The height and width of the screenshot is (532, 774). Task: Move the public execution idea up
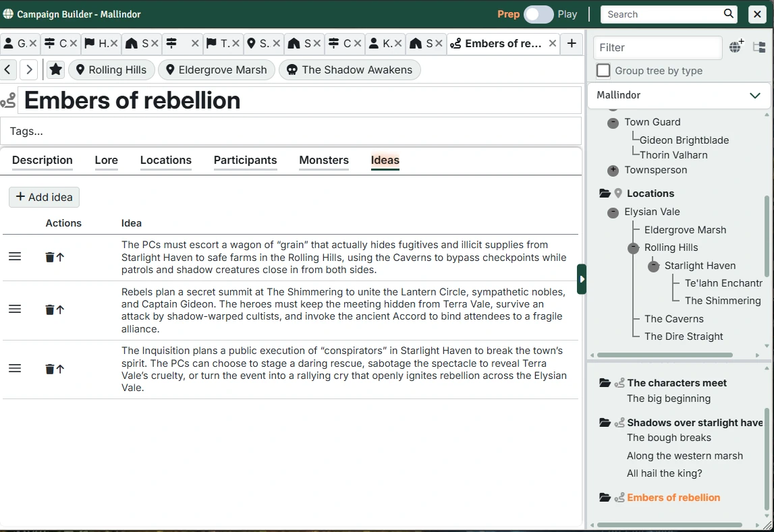coord(60,369)
